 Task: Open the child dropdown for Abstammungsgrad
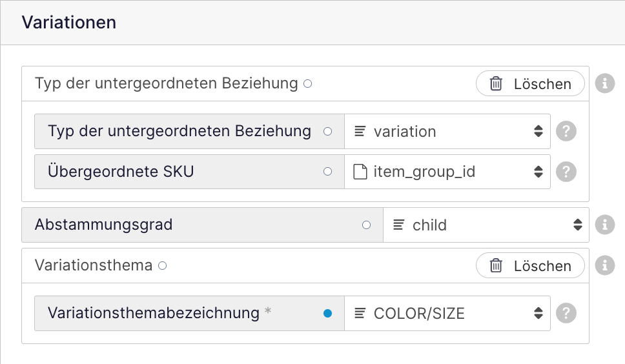[x=486, y=225]
